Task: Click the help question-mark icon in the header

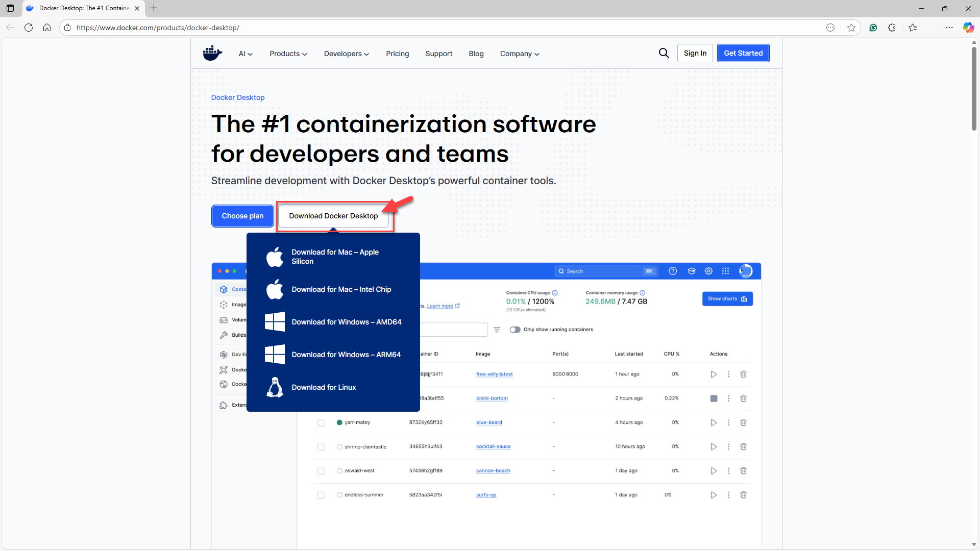Action: click(673, 271)
